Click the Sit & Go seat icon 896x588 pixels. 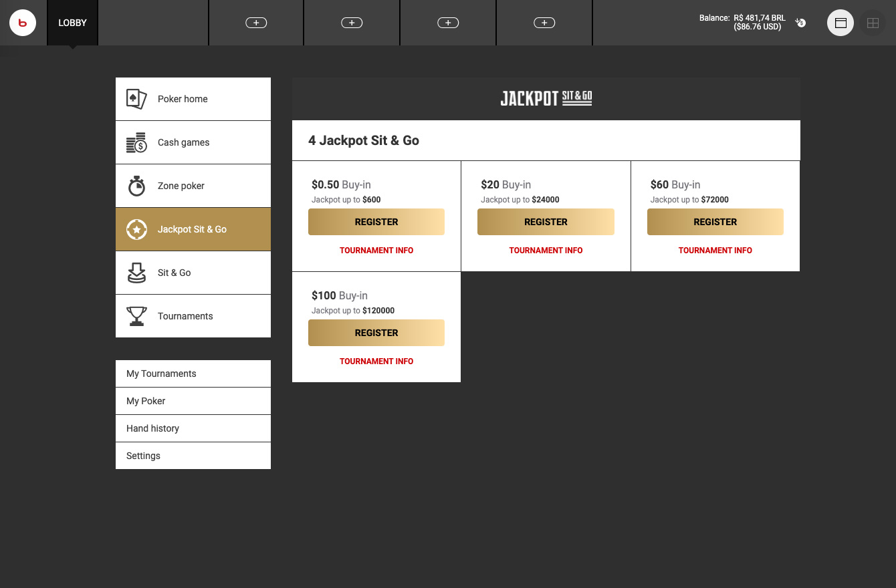tap(136, 273)
